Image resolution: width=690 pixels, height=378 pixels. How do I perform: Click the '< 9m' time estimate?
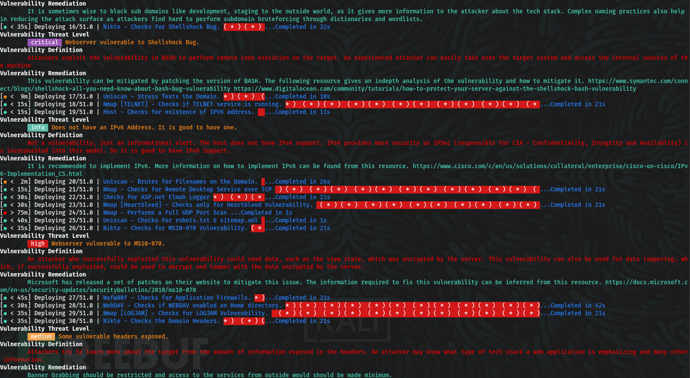tap(19, 96)
